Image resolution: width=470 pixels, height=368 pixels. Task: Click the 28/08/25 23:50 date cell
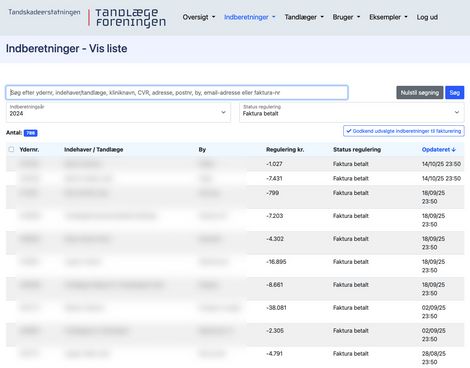[434, 358]
